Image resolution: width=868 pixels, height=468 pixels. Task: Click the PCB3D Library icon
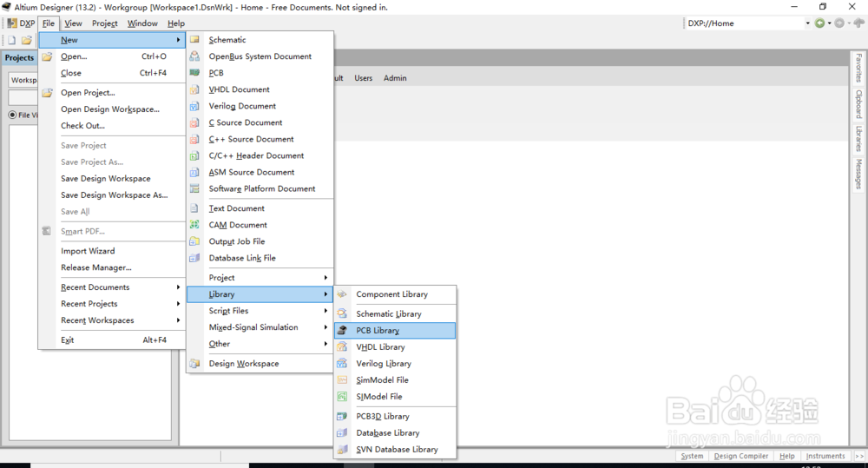342,416
